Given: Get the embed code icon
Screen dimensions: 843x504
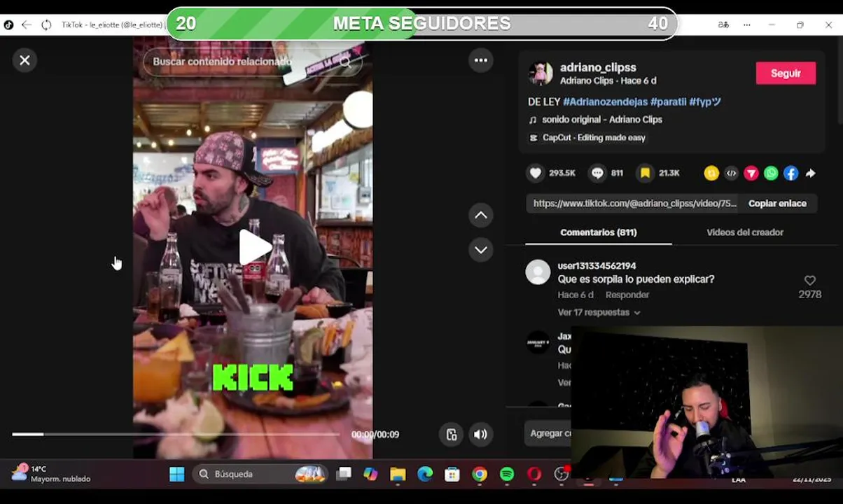Looking at the screenshot, I should tap(731, 174).
